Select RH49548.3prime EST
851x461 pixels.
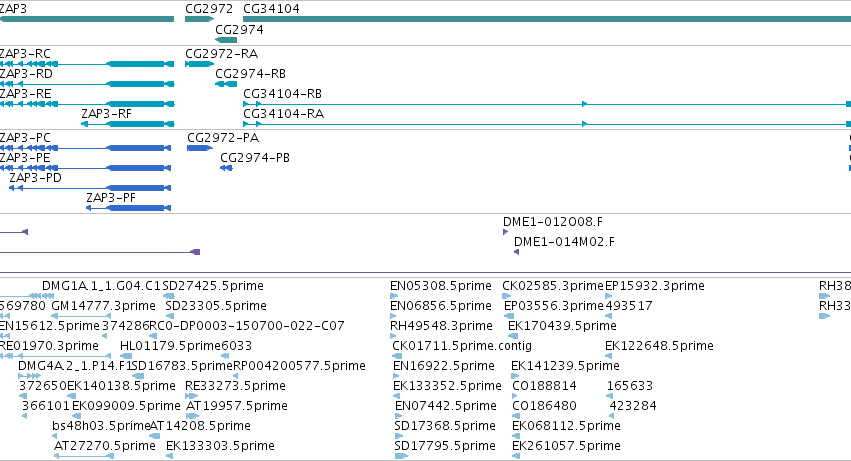click(x=394, y=336)
